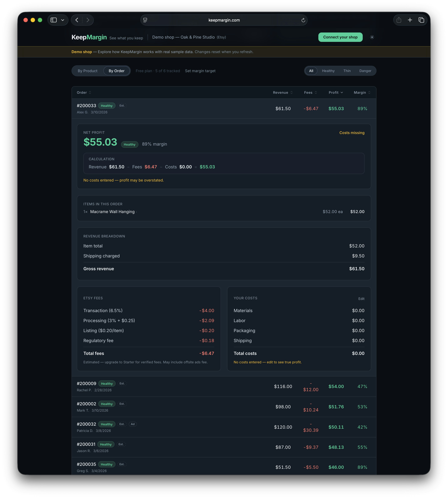
Task: Collapse order #200033 row
Action: coord(224,109)
